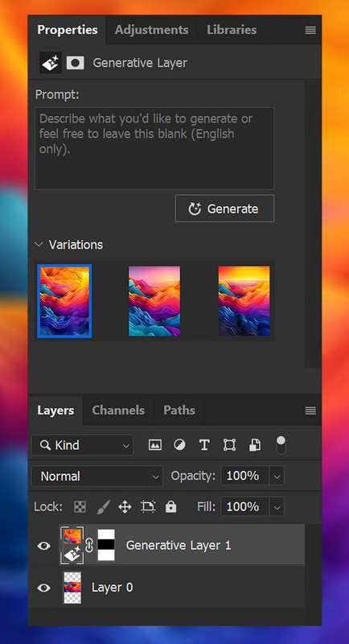
Task: Toggle layer filtering on/off switch
Action: pyautogui.click(x=281, y=445)
